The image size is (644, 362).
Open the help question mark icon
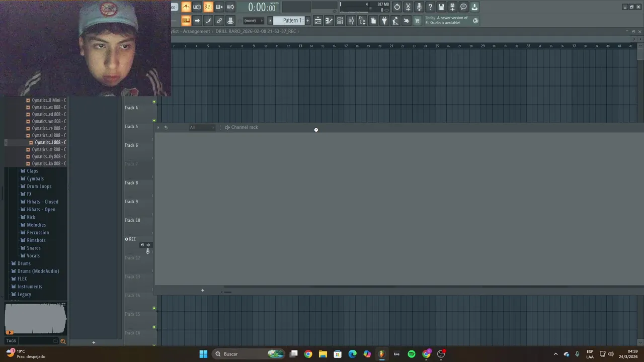(430, 7)
